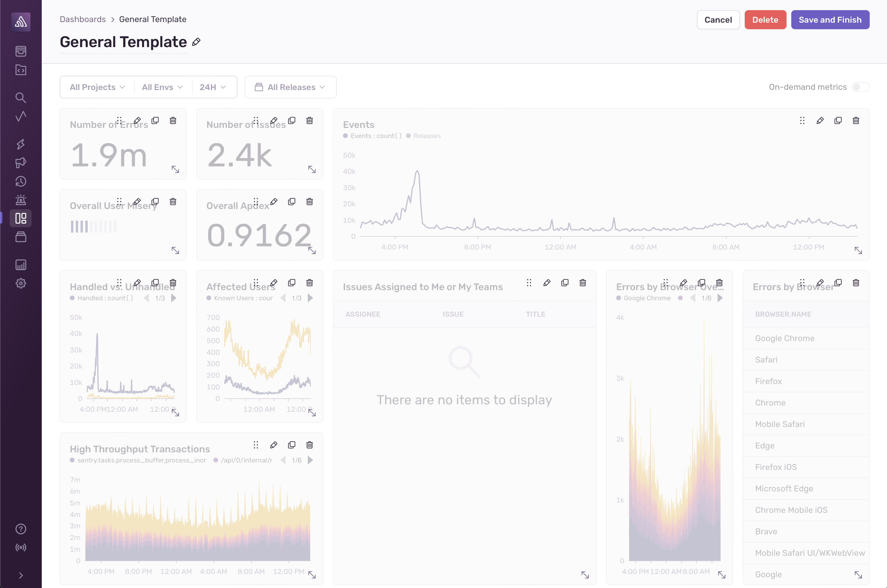Viewport: 887px width, 588px height.
Task: Grab the drag handle on the High Throughput Transactions widget
Action: (x=256, y=445)
